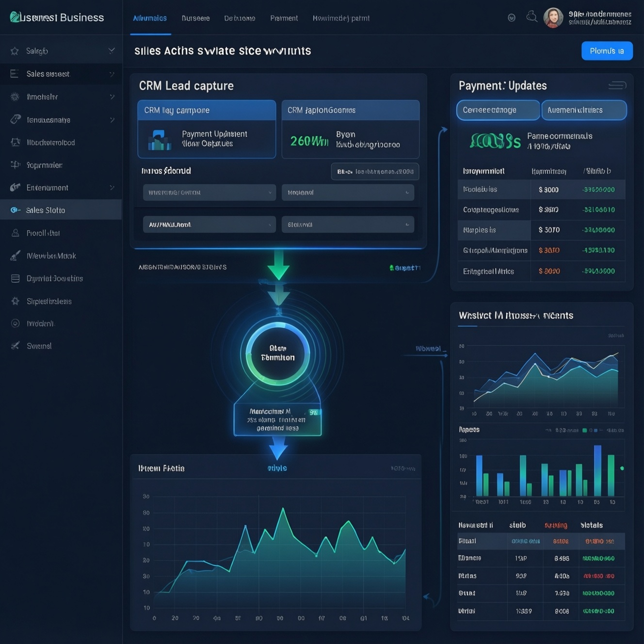Screen dimensions: 644x644
Task: Click the Payment Updates panel menu icon
Action: point(617,86)
